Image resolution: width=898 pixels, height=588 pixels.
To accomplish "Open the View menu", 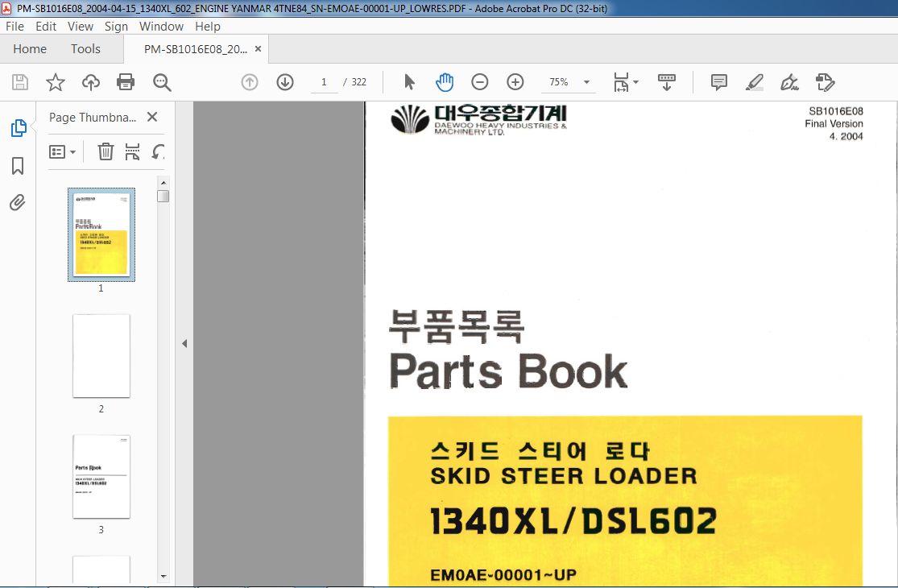I will point(81,27).
